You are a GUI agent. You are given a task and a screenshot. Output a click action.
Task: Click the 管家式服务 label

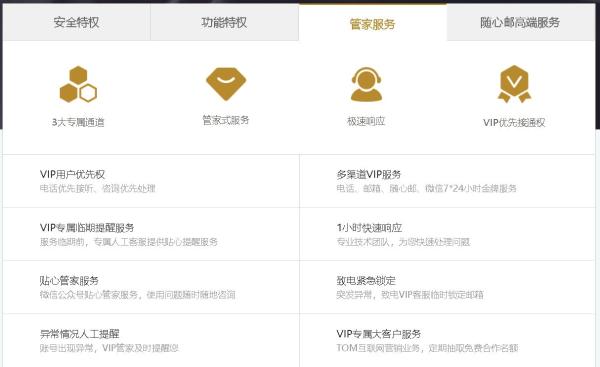[x=226, y=120]
